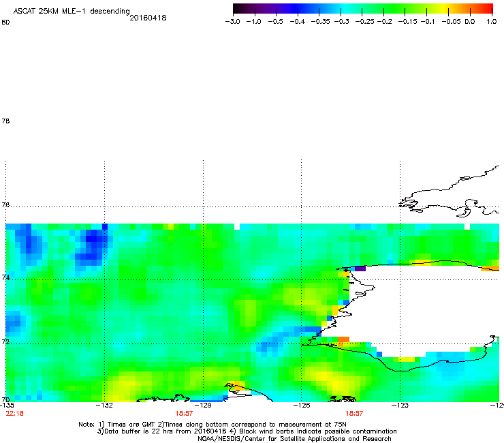Select the longitude label "-123"
The width and height of the screenshot is (504, 443).
(400, 405)
